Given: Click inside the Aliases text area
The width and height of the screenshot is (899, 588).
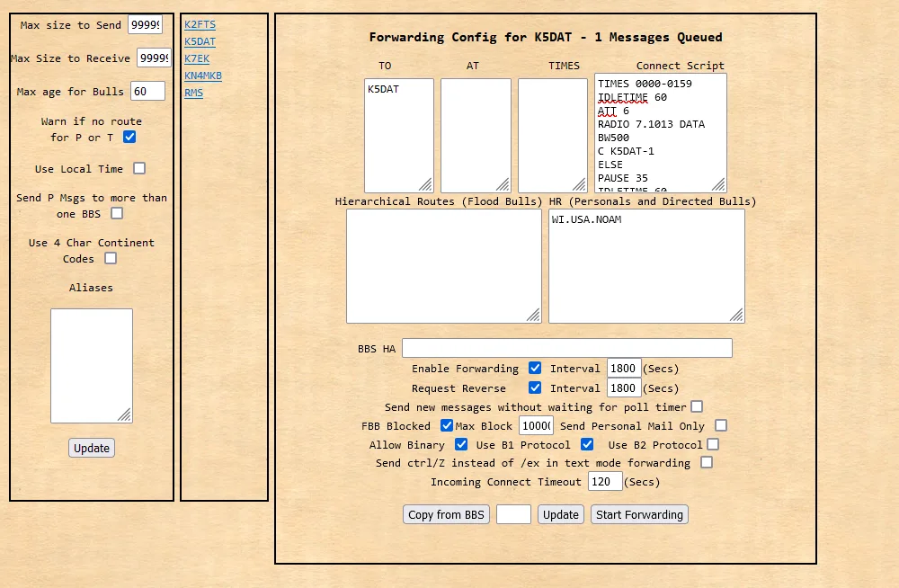Looking at the screenshot, I should pyautogui.click(x=92, y=366).
